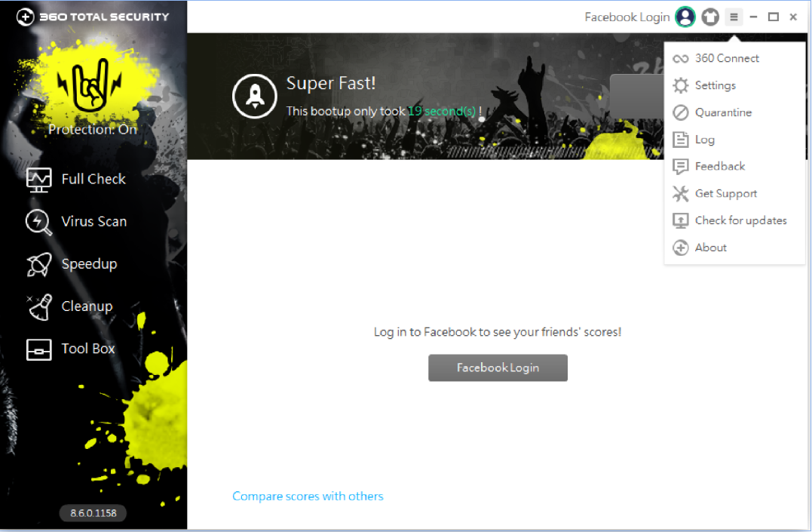This screenshot has width=812, height=532.
Task: Open the theme t-shirt icon
Action: point(710,17)
